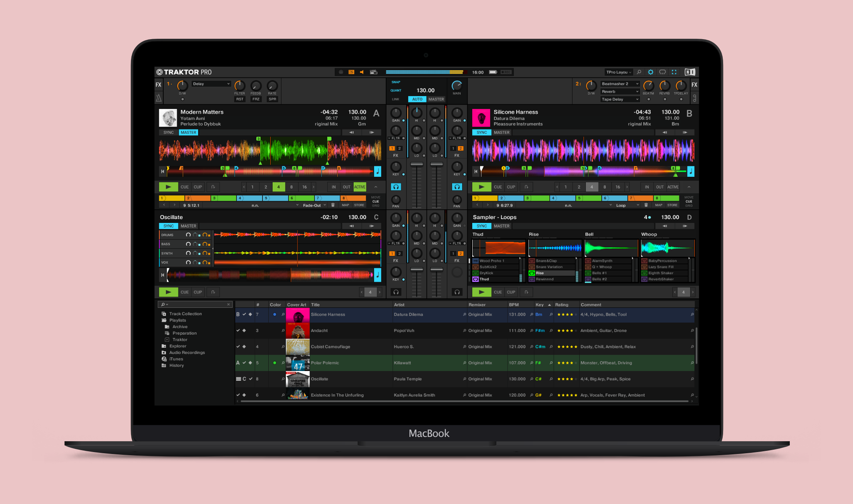
Task: Click the fullscreen icon in the top-right toolbar
Action: click(674, 72)
